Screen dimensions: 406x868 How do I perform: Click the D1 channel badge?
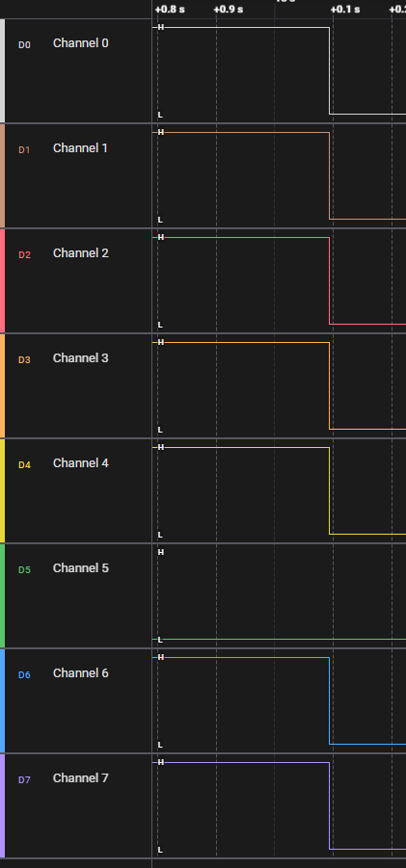pos(24,150)
